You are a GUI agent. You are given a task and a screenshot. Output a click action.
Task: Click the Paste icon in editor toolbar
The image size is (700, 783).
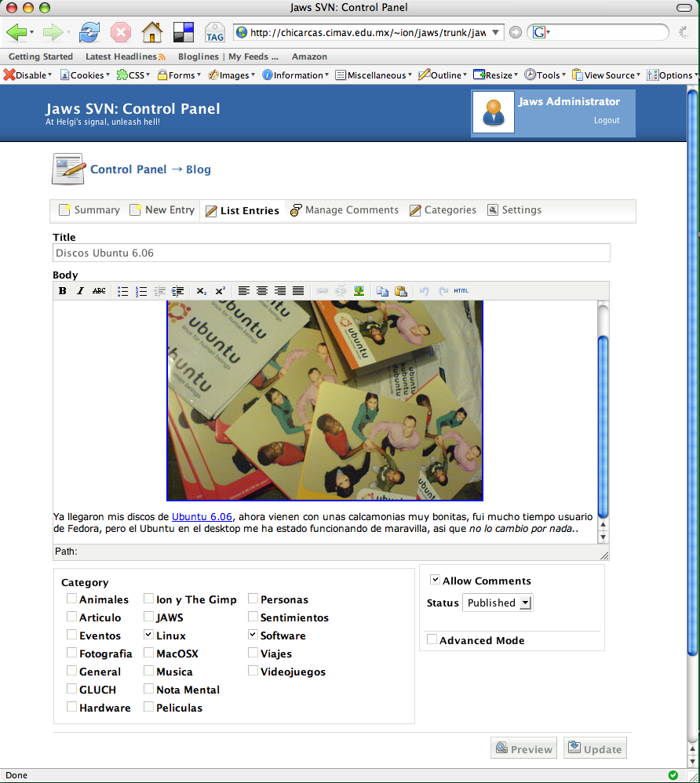click(401, 290)
